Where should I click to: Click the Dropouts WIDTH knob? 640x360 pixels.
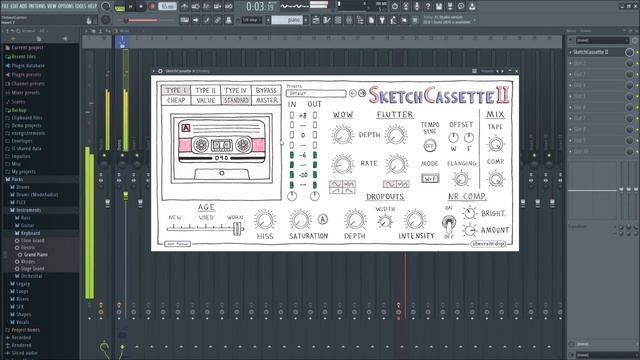pos(384,222)
